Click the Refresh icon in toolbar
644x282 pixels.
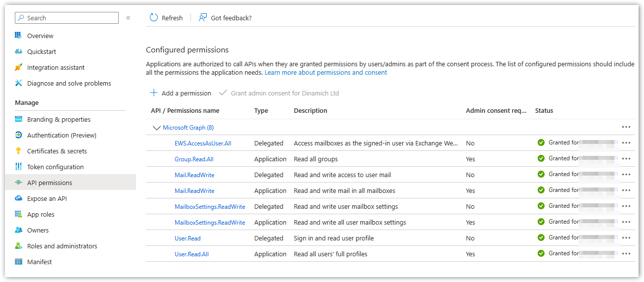154,18
